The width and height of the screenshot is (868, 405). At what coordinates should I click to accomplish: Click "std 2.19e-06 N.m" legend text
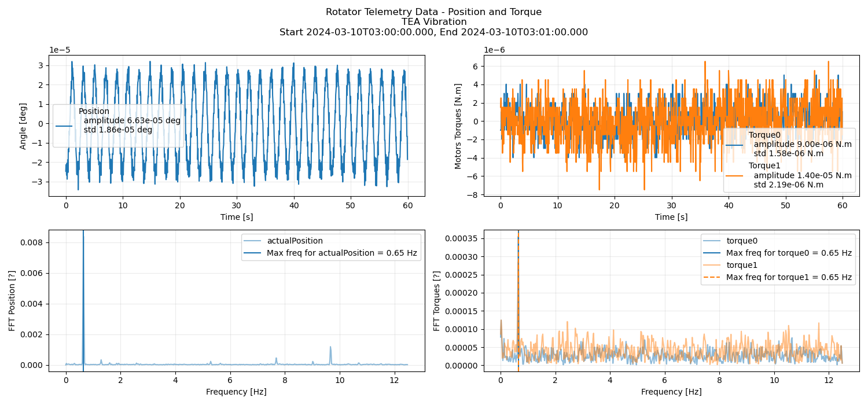(788, 184)
